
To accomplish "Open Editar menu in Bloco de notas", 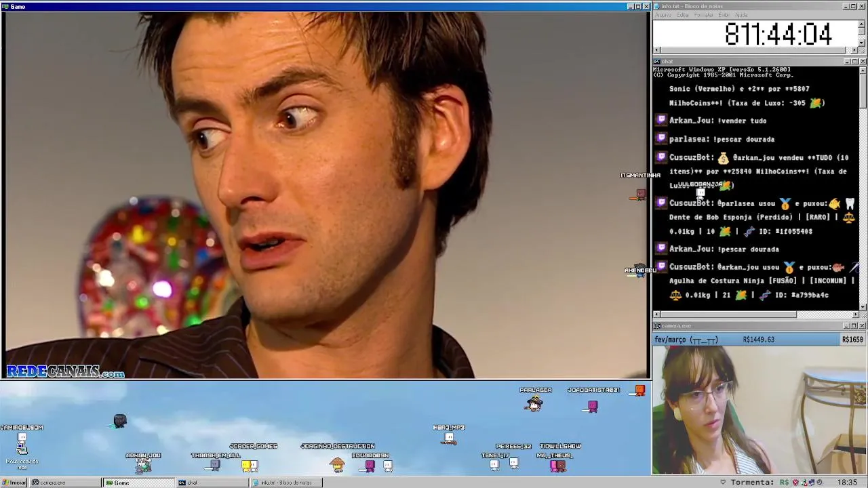I will tap(682, 15).
